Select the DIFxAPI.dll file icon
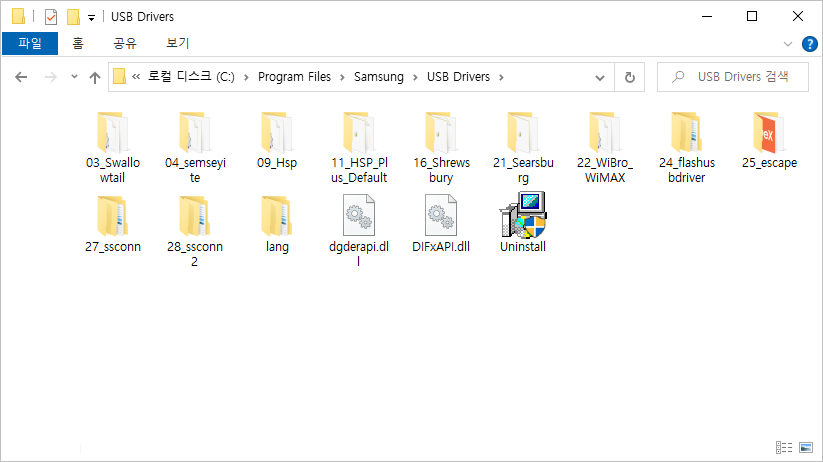The width and height of the screenshot is (823, 462). (441, 215)
